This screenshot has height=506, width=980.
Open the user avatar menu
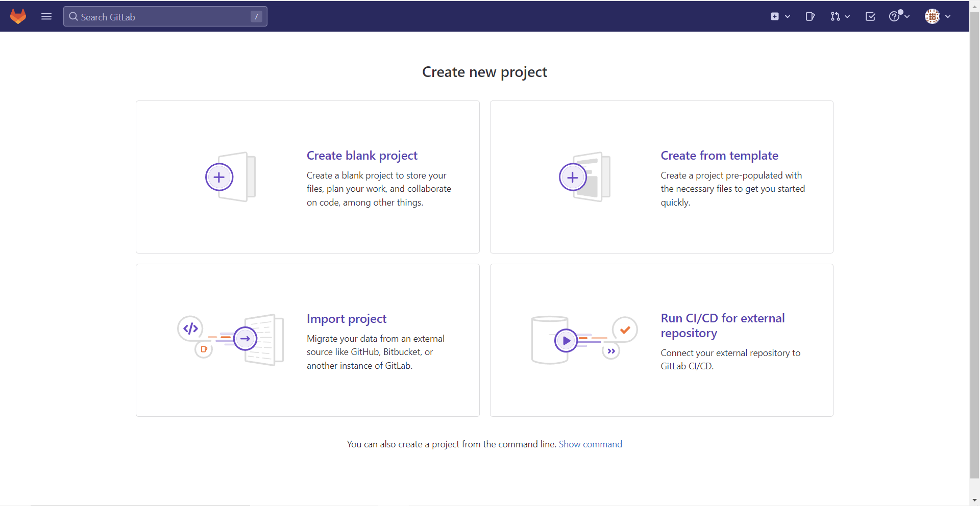[x=932, y=16]
